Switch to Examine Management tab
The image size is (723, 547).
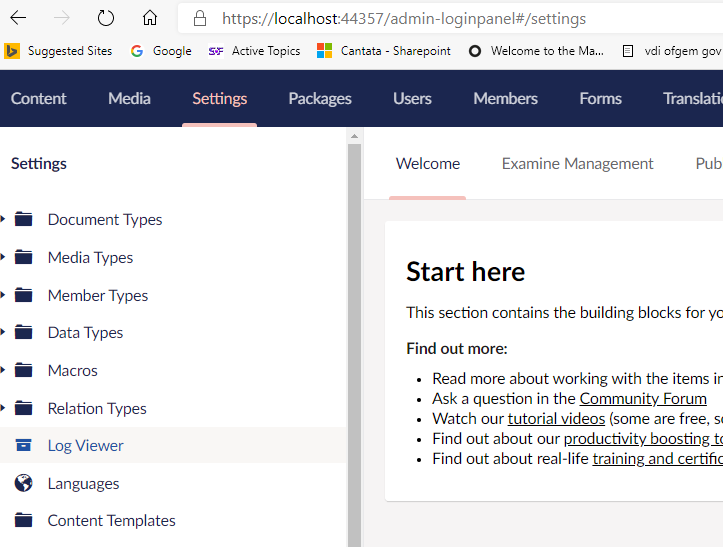click(577, 163)
